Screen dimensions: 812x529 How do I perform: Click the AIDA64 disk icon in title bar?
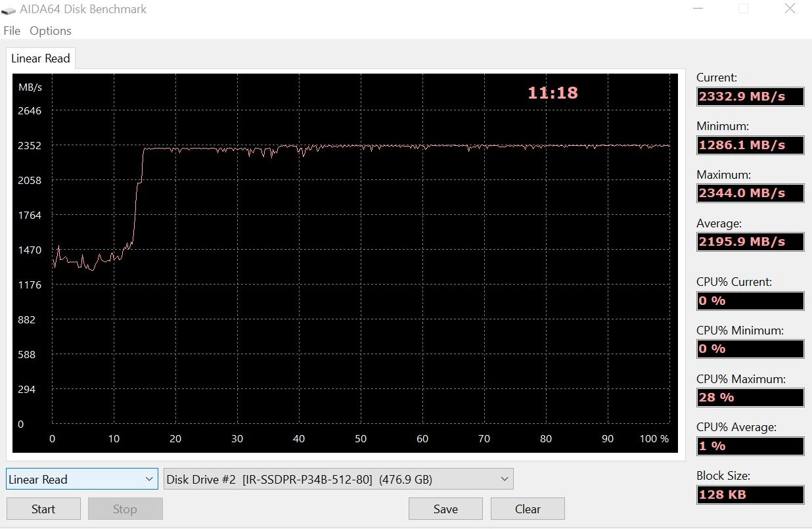9,10
